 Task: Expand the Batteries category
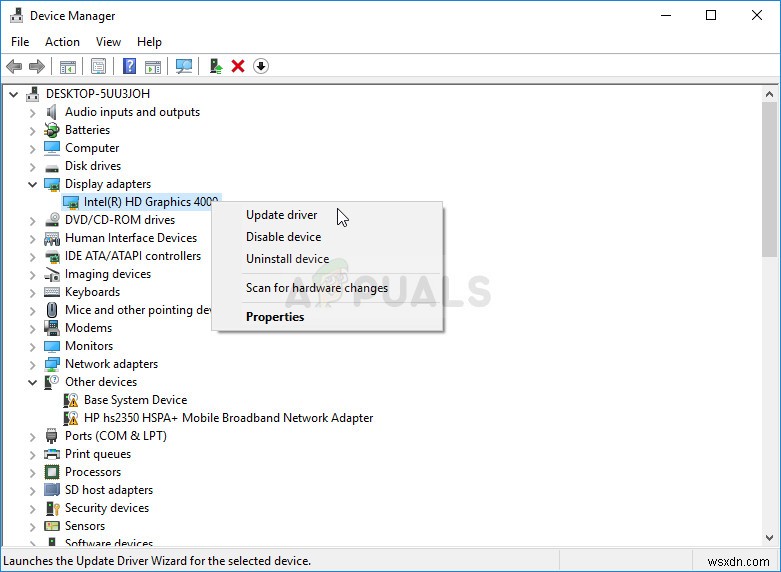click(32, 131)
